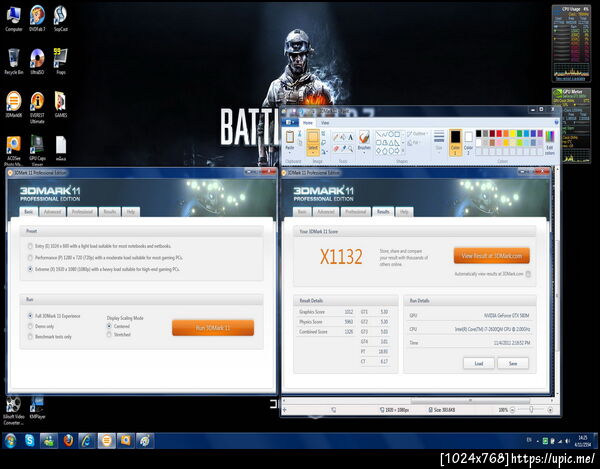The height and width of the screenshot is (469, 600).
Task: Select the Magnifier tool in Paint
Action: pyautogui.click(x=350, y=148)
